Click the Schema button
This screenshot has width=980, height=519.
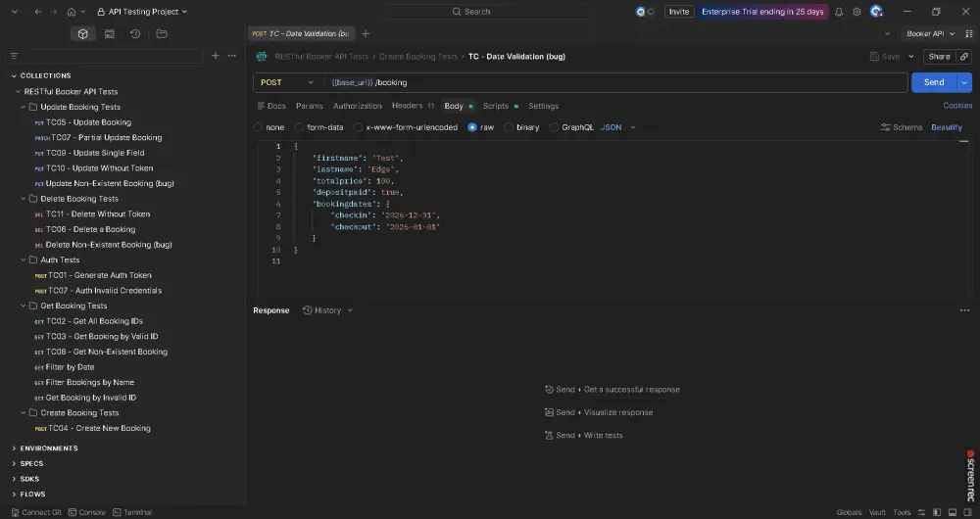902,127
